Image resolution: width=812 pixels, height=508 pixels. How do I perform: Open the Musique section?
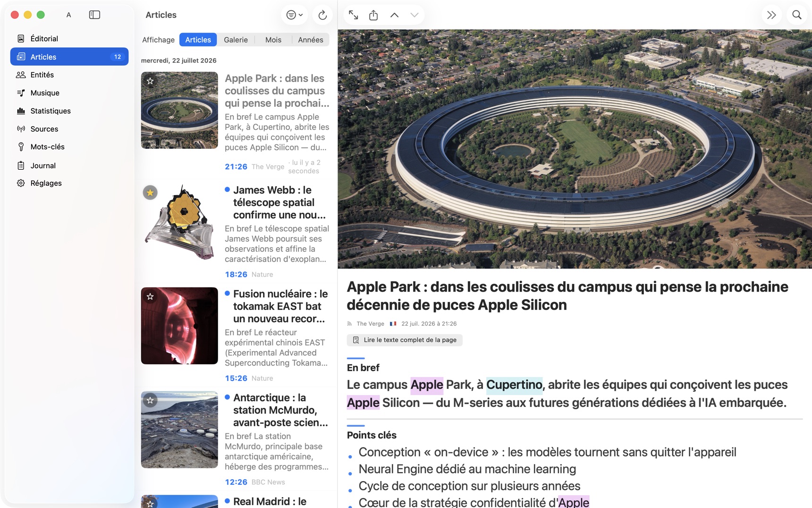point(69,93)
